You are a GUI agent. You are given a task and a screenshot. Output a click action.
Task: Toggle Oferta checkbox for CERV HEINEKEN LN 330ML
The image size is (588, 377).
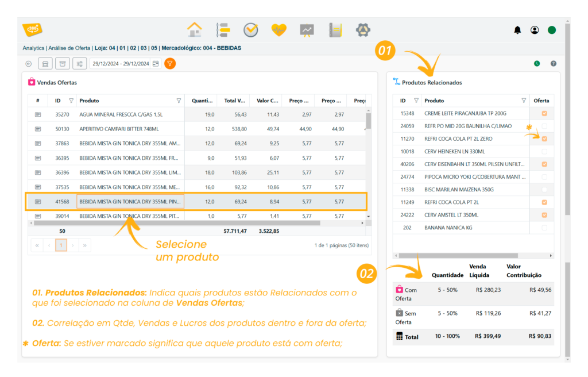point(544,152)
